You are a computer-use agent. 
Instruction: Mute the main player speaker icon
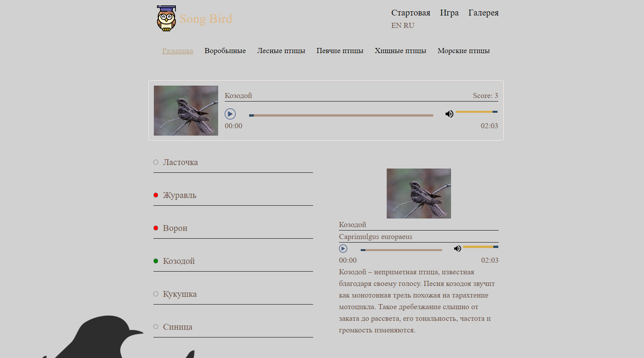pos(449,114)
